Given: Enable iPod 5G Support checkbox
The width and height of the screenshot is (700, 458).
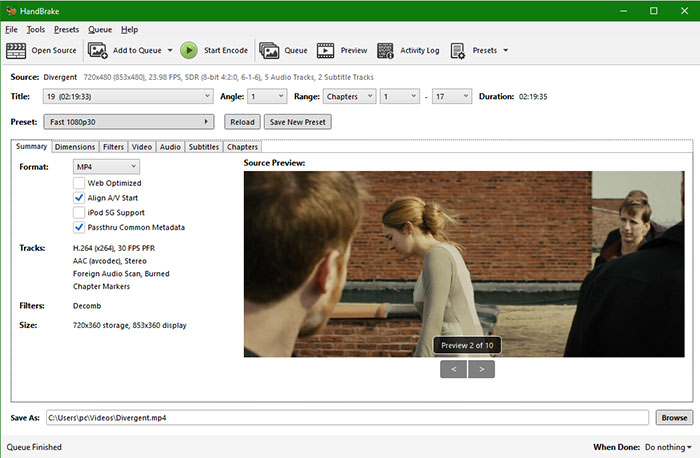Looking at the screenshot, I should [79, 212].
